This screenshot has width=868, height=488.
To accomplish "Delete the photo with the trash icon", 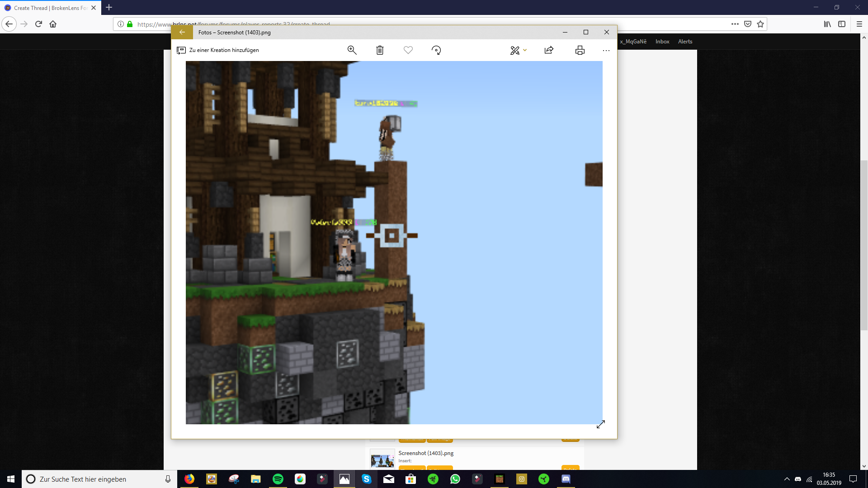I will pyautogui.click(x=380, y=50).
